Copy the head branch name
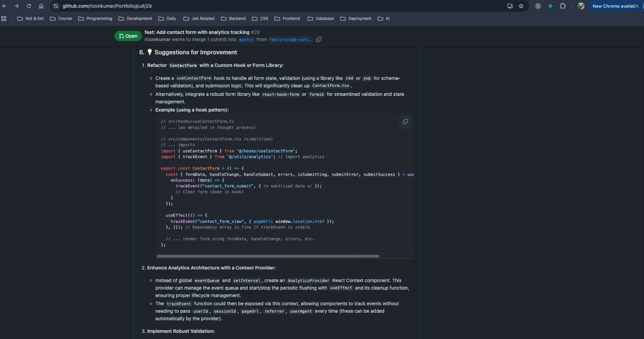 click(x=319, y=39)
